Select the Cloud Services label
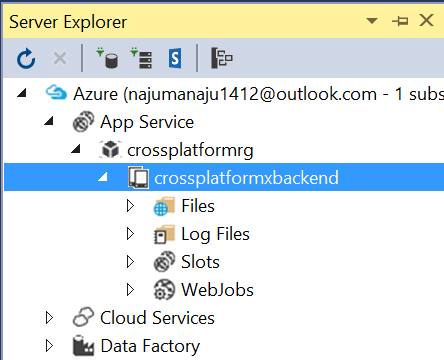The width and height of the screenshot is (444, 360). point(157,318)
